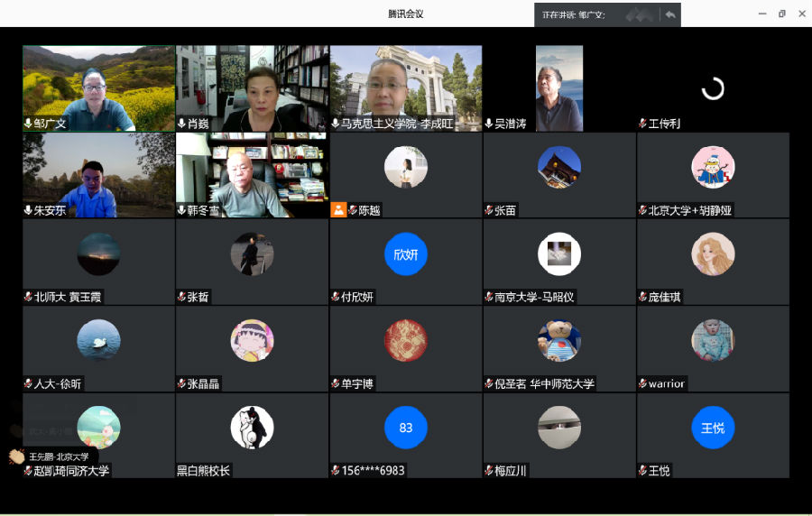The image size is (812, 516).
Task: Select the 欣妍 blue avatar circle
Action: tap(406, 254)
